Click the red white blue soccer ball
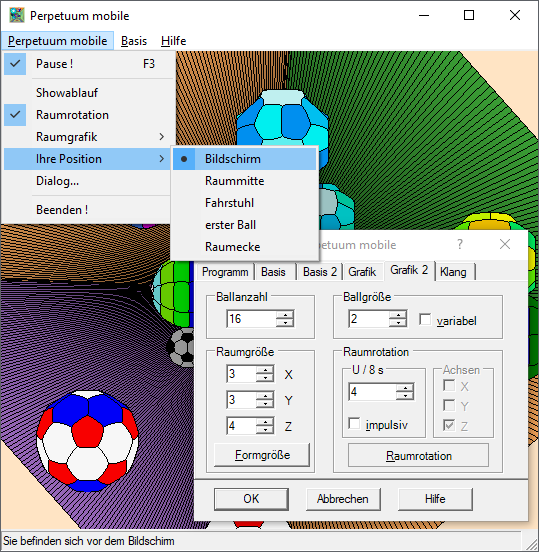539x552 pixels. click(87, 441)
